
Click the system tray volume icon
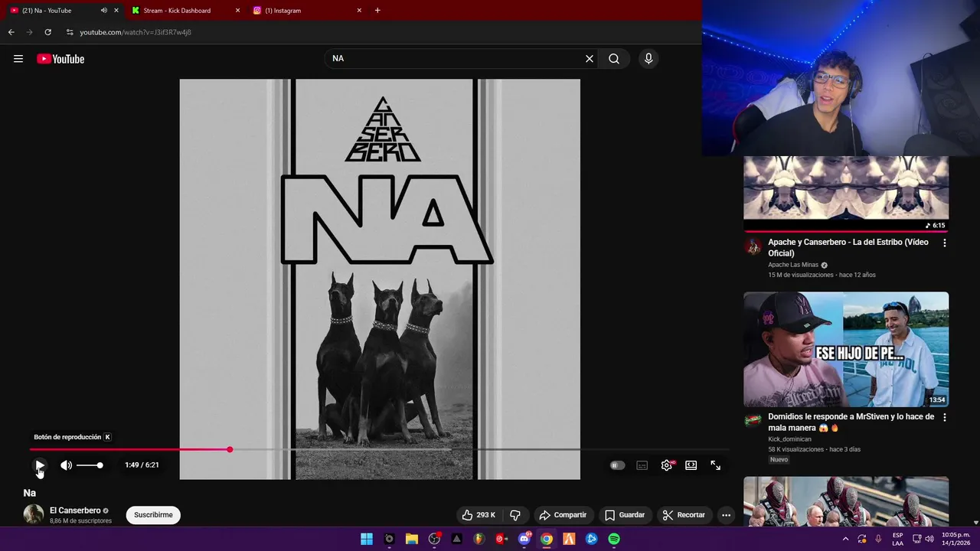pos(929,539)
